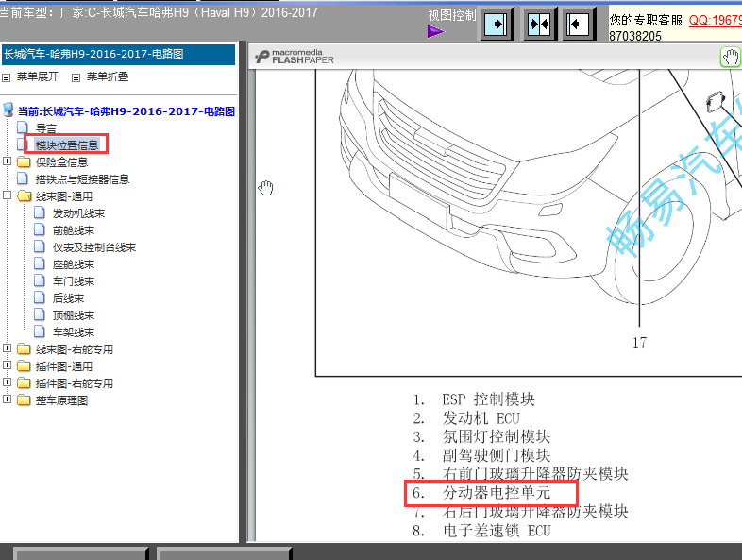Click legend entry '1. ESP 控制模块'
Image resolution: width=742 pixels, height=560 pixels.
[x=474, y=399]
